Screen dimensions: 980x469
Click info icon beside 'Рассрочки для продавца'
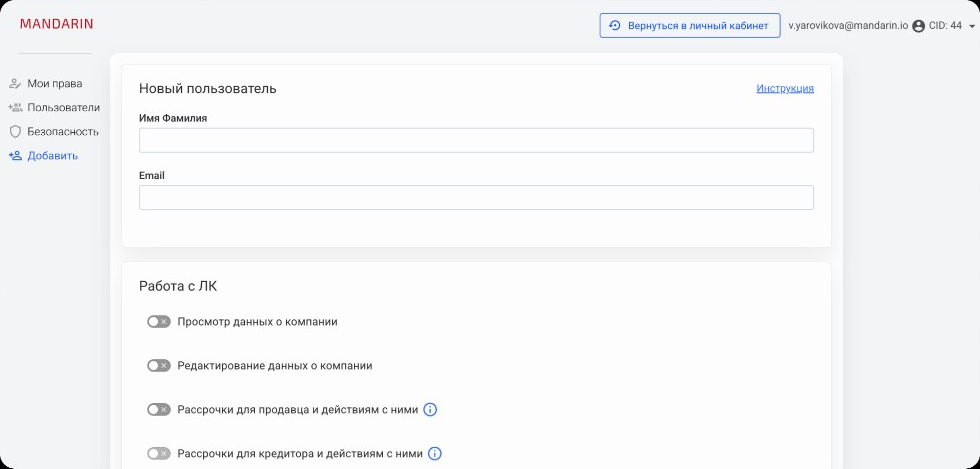[431, 410]
